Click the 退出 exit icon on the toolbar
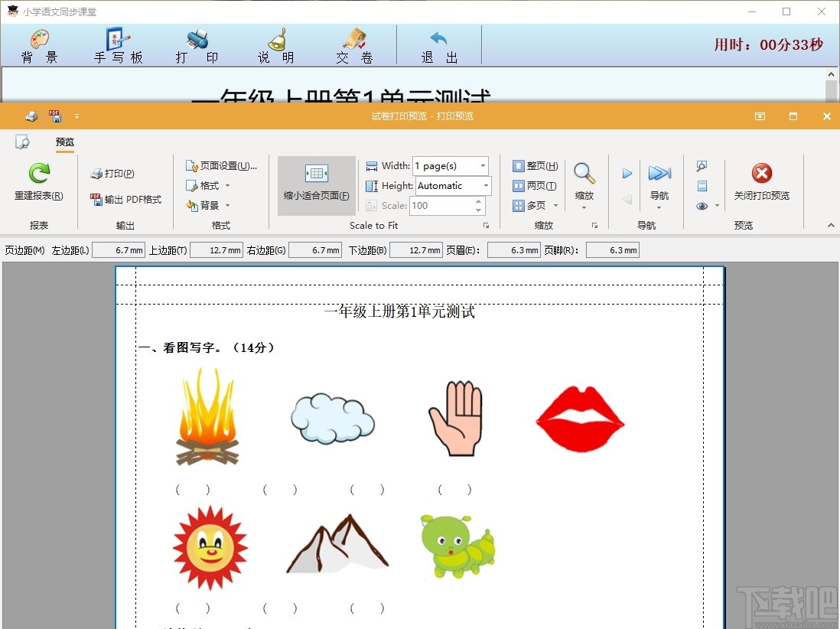The image size is (840, 629). click(x=438, y=44)
